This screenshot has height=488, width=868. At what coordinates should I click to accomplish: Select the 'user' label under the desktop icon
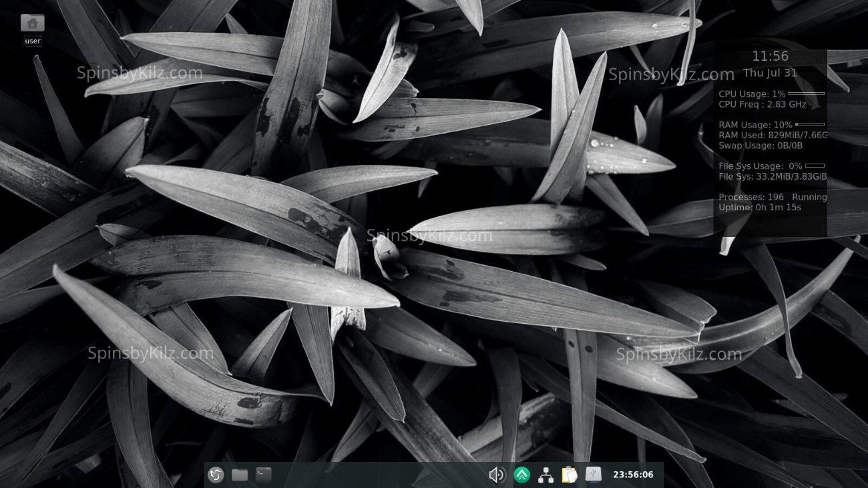click(x=33, y=41)
